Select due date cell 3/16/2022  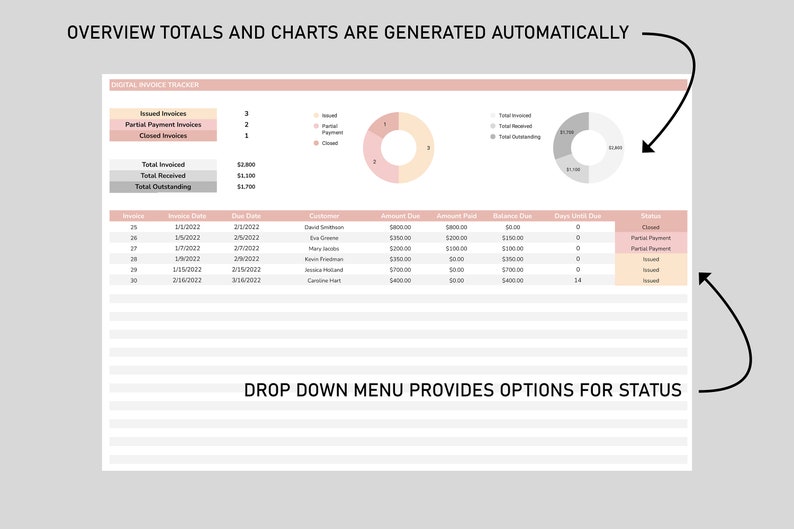(x=246, y=280)
